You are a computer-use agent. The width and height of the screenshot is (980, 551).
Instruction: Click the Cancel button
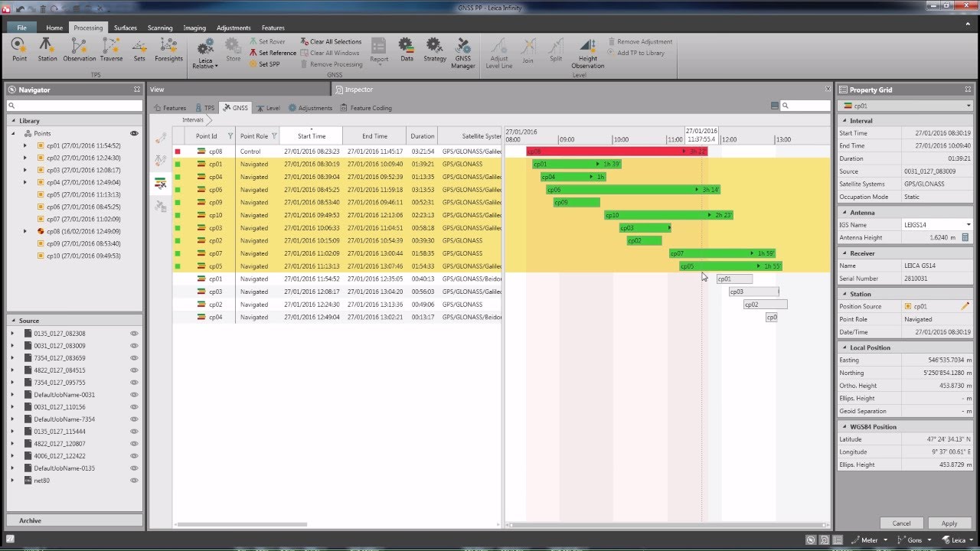[901, 523]
